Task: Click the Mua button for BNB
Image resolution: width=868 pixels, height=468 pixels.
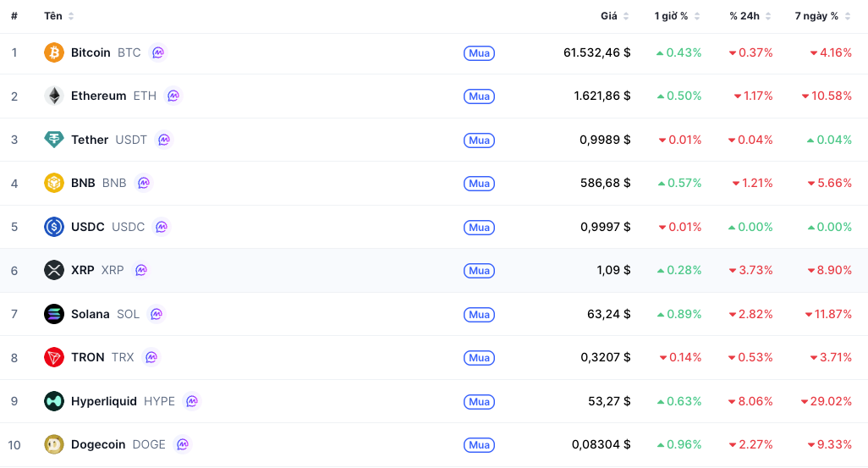Action: 479,184
